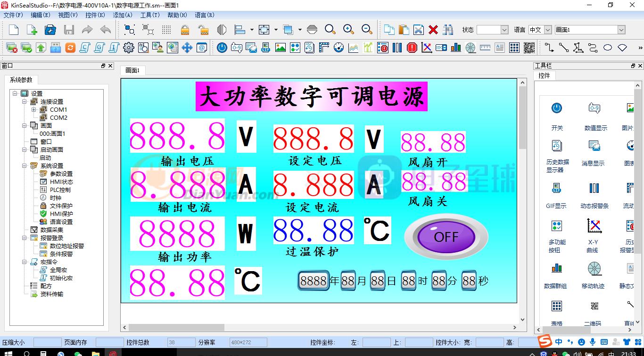
Task: Toggle grid display in the toolbar
Action: pos(166,29)
